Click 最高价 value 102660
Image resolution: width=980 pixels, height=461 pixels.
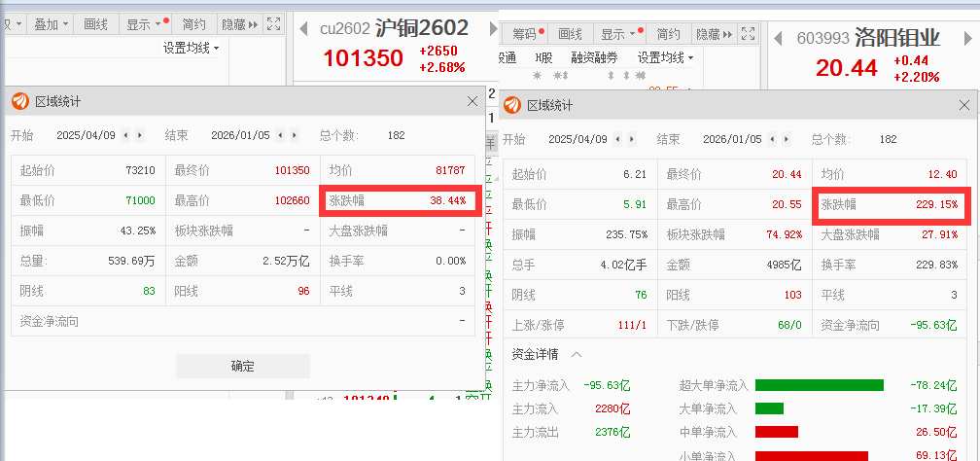tap(292, 200)
